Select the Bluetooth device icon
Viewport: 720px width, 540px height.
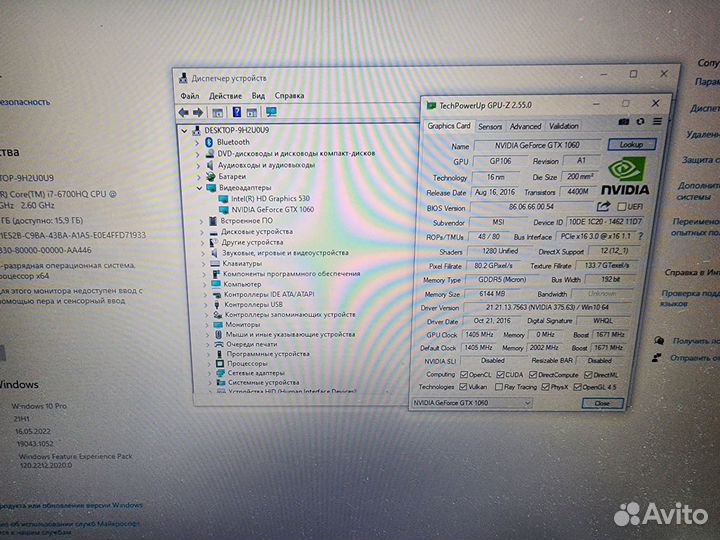click(209, 142)
